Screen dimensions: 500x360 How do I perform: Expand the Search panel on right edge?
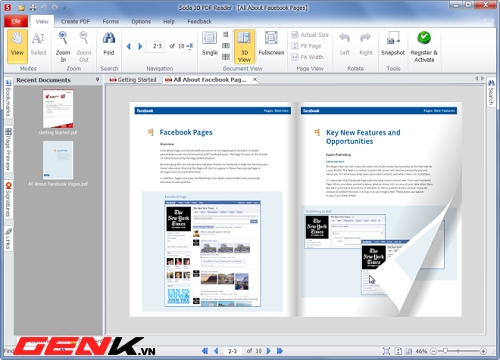click(x=491, y=92)
